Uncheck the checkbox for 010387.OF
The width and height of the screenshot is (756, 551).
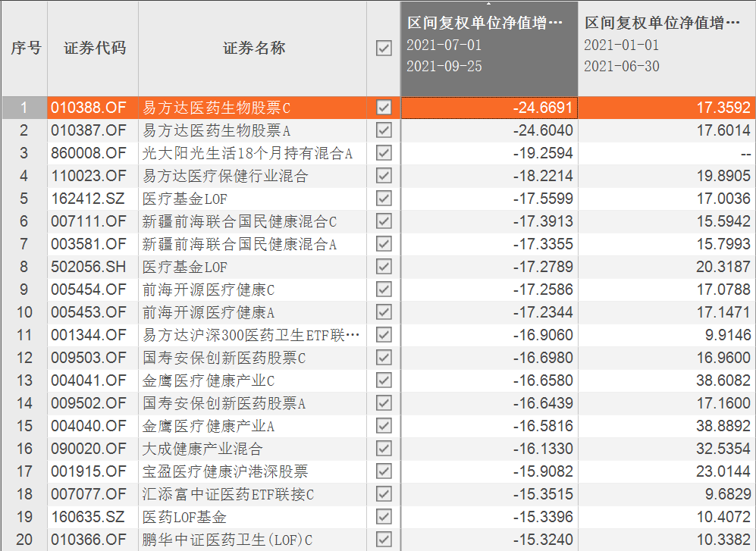click(x=384, y=130)
